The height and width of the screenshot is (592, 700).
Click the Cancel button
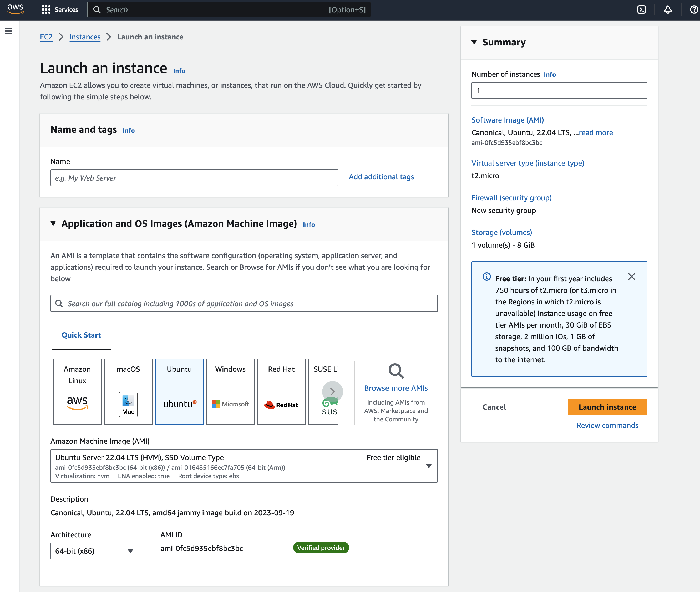coord(494,407)
